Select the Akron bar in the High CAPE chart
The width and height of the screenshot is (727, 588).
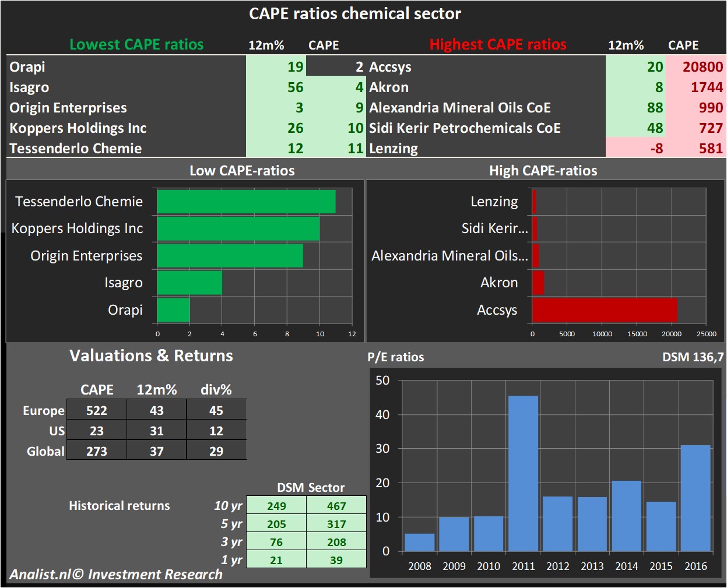click(538, 283)
